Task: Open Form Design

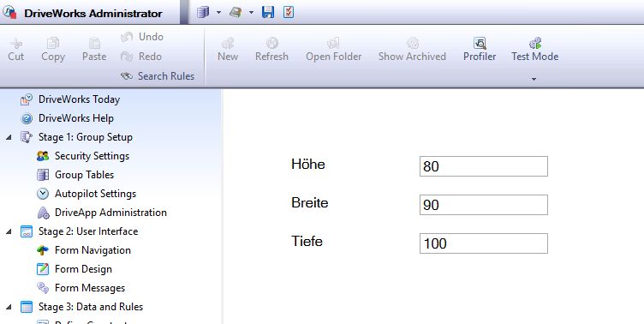Action: 75,269
